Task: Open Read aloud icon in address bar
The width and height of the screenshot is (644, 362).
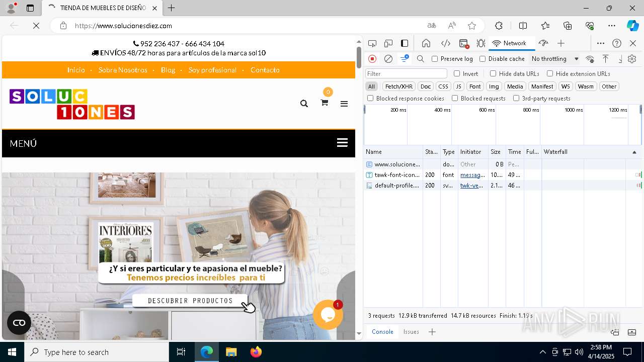Action: (452, 26)
